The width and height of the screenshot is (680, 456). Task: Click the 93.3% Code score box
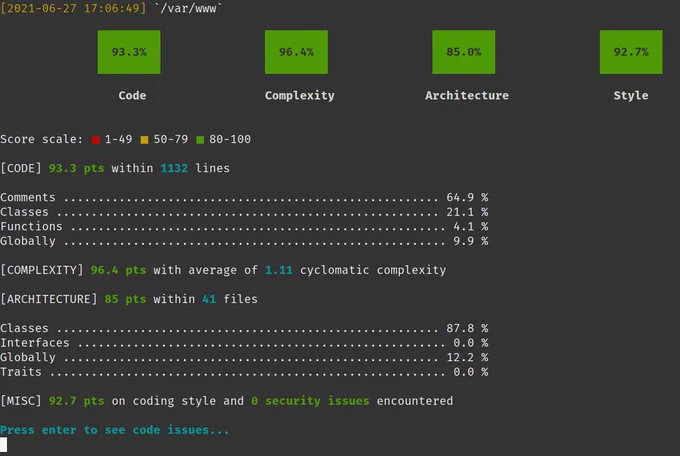(x=129, y=52)
